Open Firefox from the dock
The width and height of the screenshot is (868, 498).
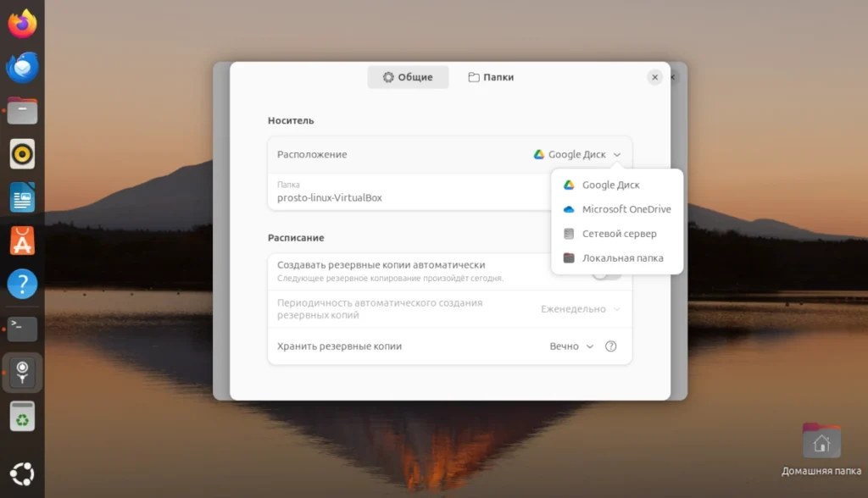[22, 24]
